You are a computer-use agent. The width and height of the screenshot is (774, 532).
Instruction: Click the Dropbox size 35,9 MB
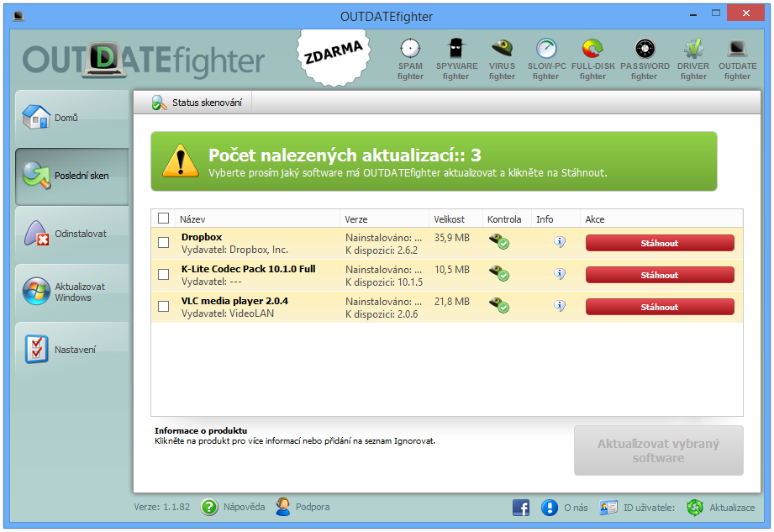451,238
